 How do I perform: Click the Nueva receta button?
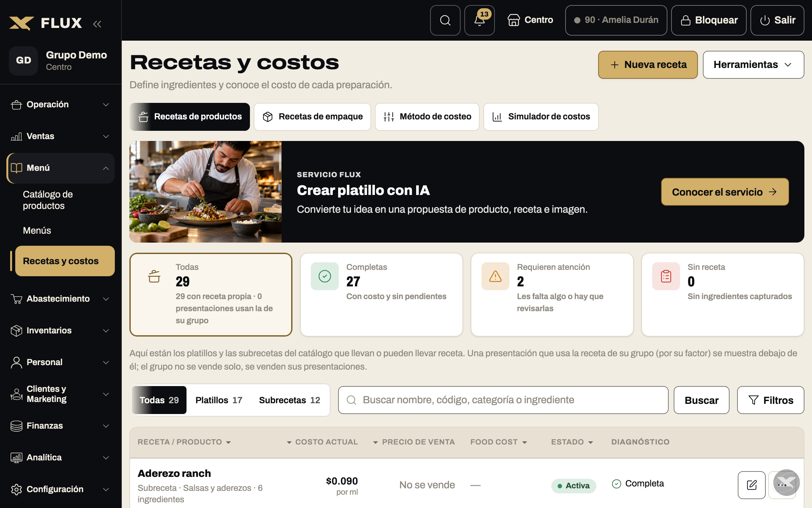[648, 64]
